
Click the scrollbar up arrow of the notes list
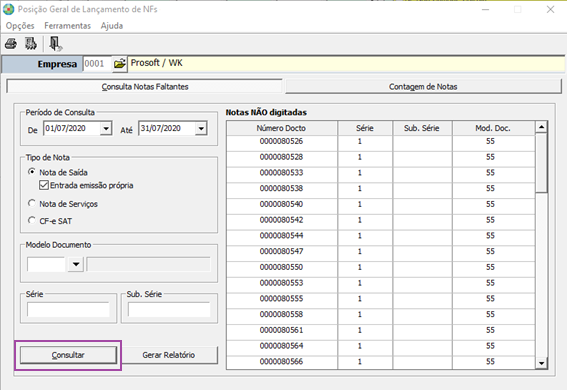pyautogui.click(x=541, y=127)
